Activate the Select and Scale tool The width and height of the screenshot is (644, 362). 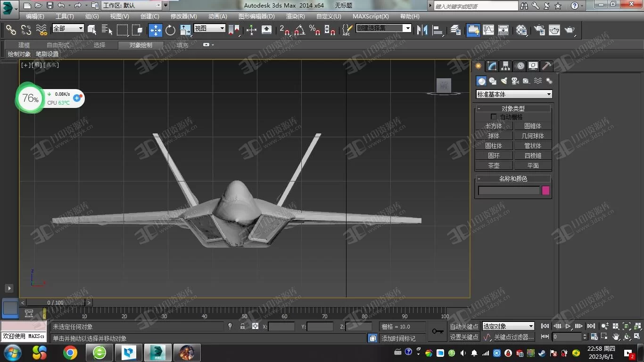tap(185, 30)
